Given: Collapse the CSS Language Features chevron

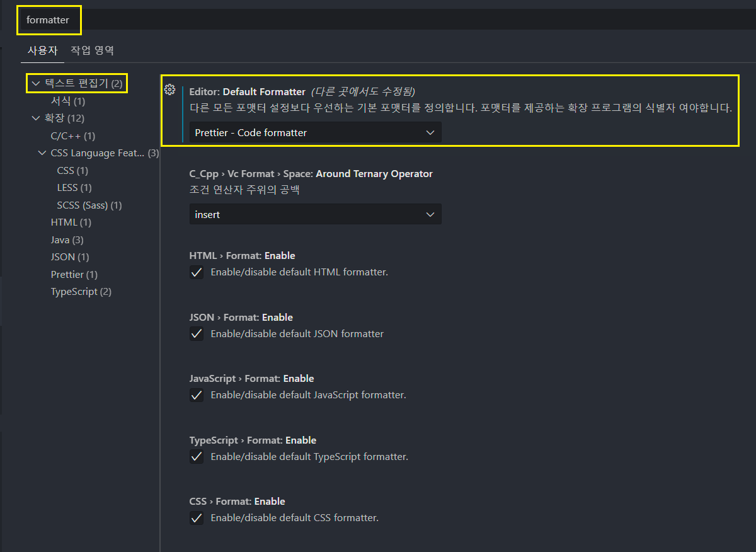Looking at the screenshot, I should (42, 153).
